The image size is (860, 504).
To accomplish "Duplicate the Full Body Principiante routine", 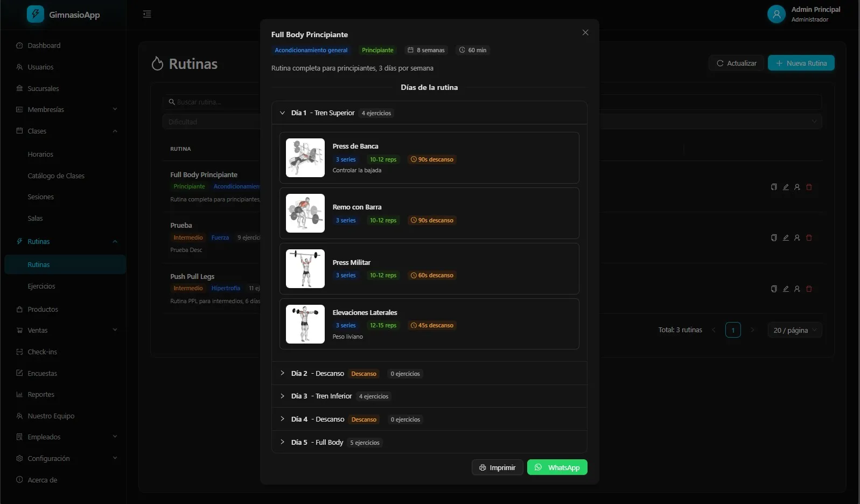I will pyautogui.click(x=774, y=187).
